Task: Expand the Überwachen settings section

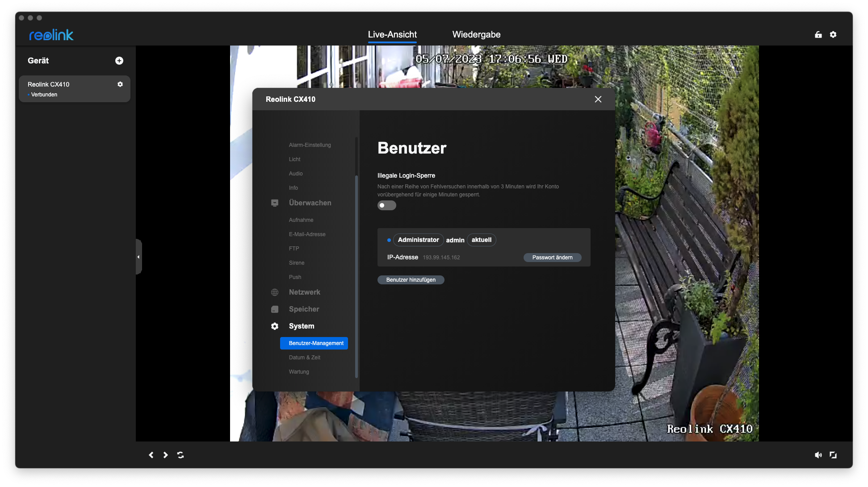Action: pyautogui.click(x=310, y=203)
